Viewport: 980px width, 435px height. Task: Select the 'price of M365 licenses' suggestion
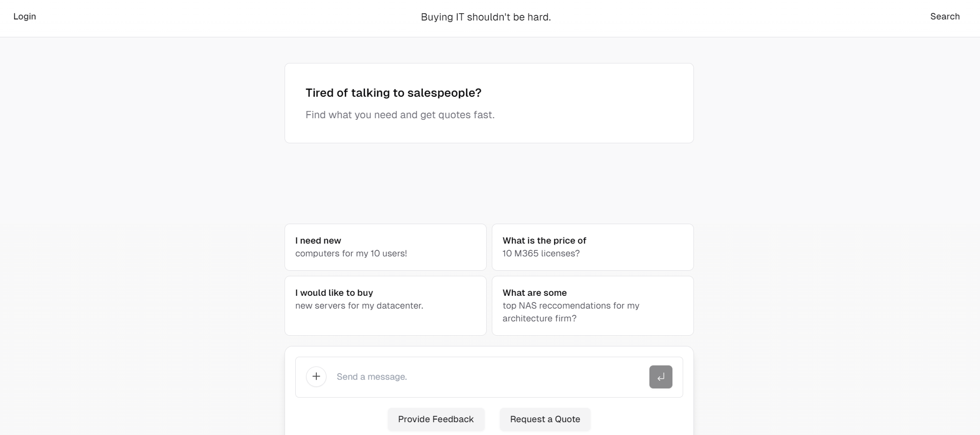coord(593,247)
